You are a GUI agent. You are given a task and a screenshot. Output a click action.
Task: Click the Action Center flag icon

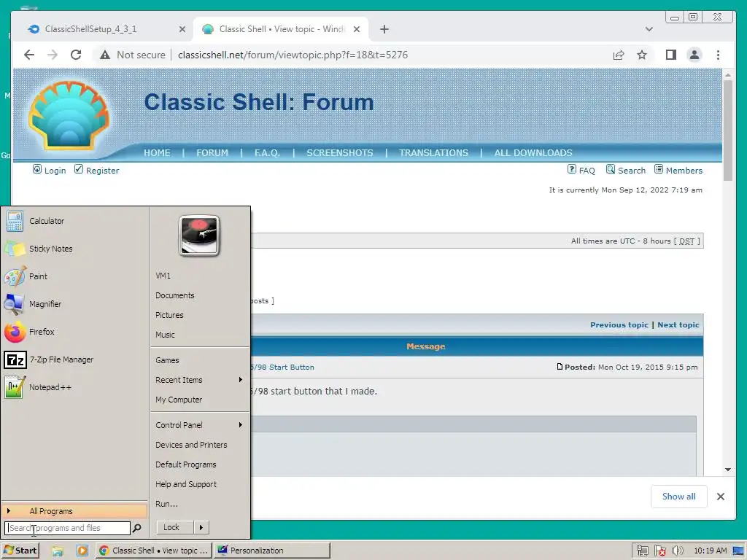pos(659,551)
